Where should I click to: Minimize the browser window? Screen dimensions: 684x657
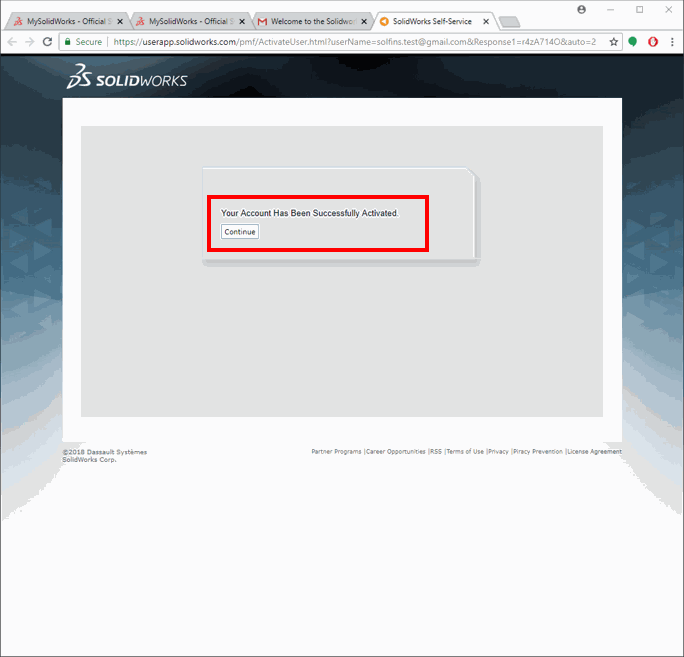(611, 10)
